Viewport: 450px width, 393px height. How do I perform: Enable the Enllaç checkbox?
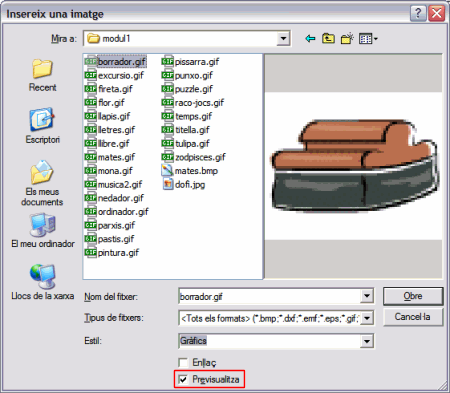pos(183,362)
